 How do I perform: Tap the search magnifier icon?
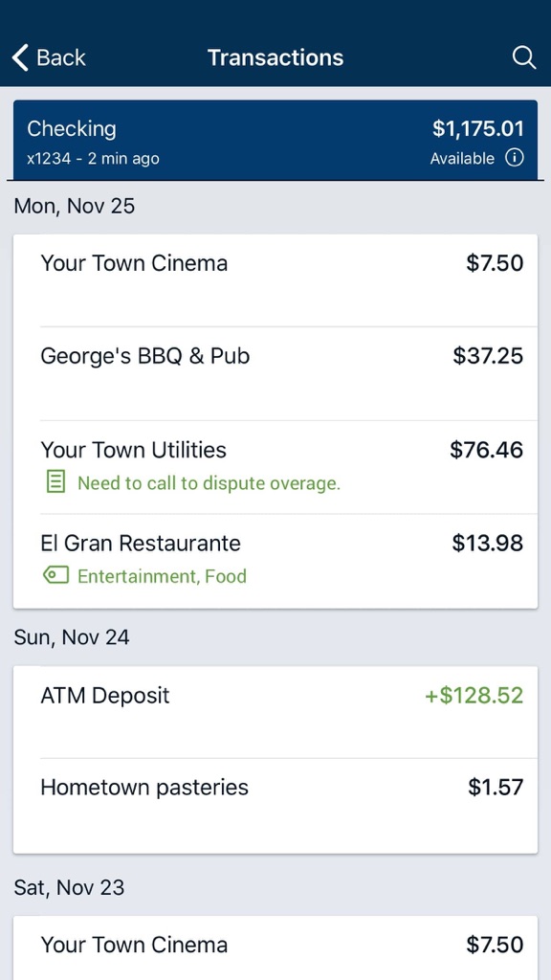point(523,58)
